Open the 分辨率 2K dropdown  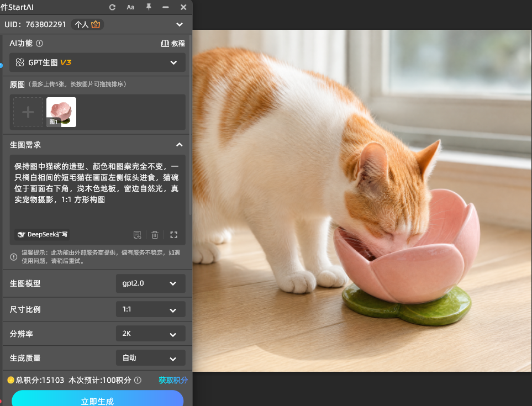click(151, 334)
